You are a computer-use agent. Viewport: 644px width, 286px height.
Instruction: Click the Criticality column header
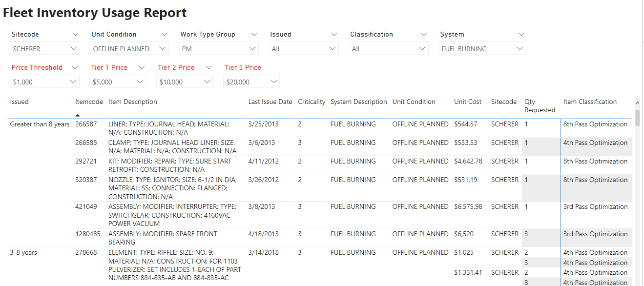(312, 102)
